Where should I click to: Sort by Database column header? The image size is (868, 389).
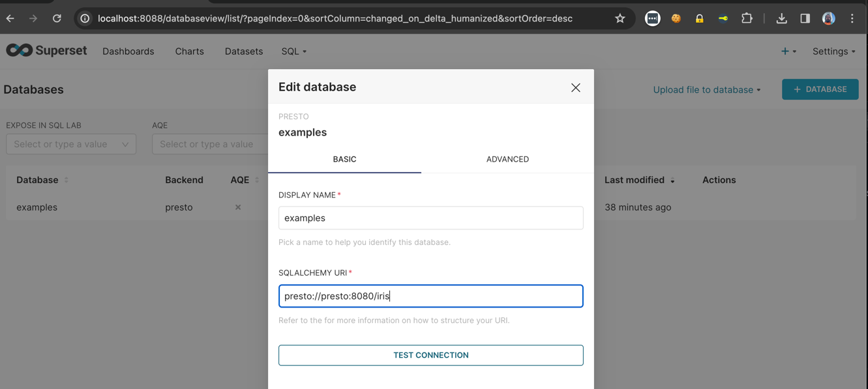(x=42, y=180)
